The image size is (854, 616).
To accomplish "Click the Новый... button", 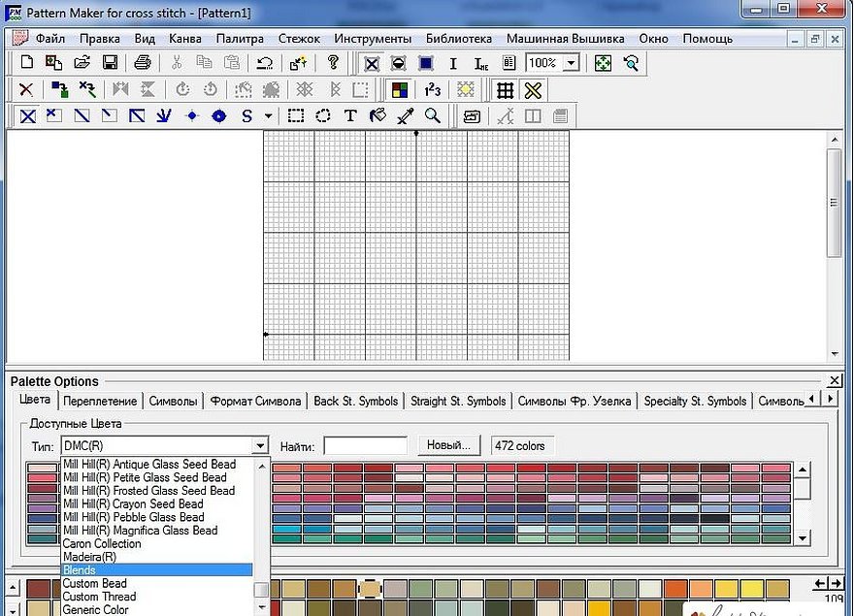I will [449, 445].
